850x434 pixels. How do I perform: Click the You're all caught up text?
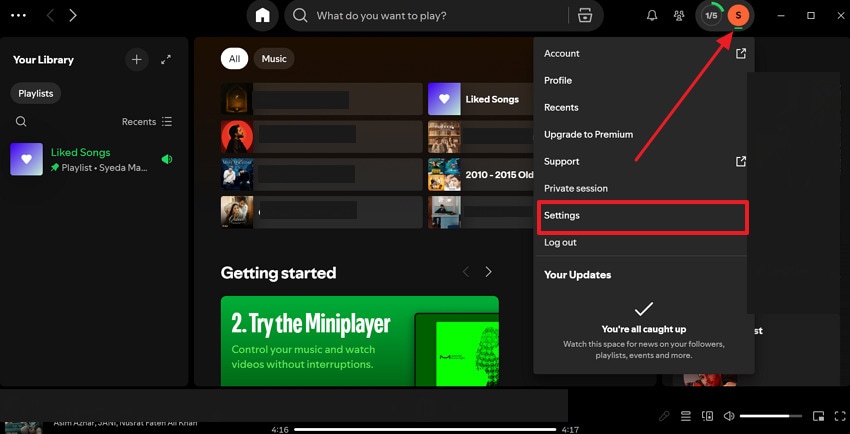(x=643, y=329)
